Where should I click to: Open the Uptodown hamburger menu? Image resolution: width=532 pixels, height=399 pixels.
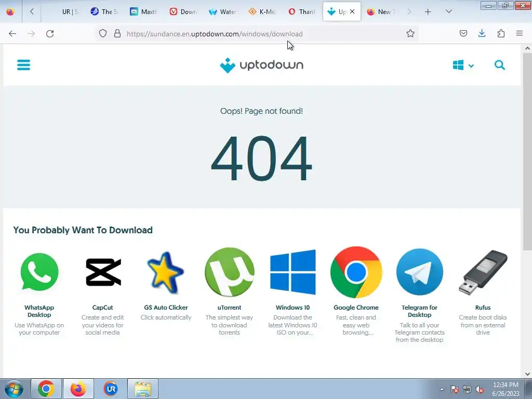pos(23,65)
